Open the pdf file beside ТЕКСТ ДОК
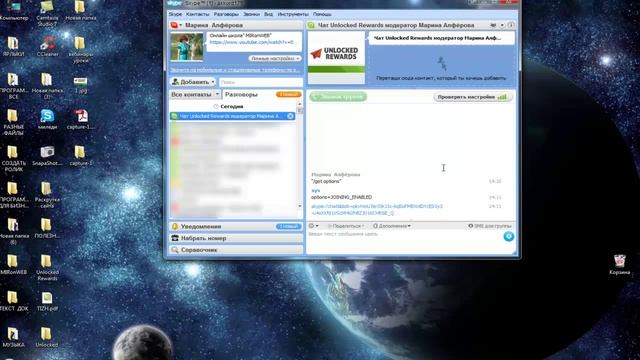The image size is (640, 360). pyautogui.click(x=47, y=301)
